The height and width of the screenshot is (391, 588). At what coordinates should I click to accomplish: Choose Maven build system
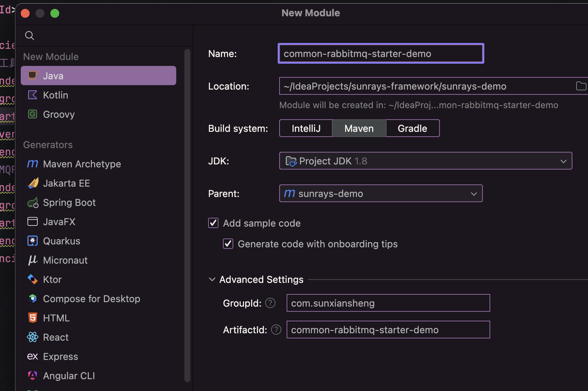coord(359,128)
